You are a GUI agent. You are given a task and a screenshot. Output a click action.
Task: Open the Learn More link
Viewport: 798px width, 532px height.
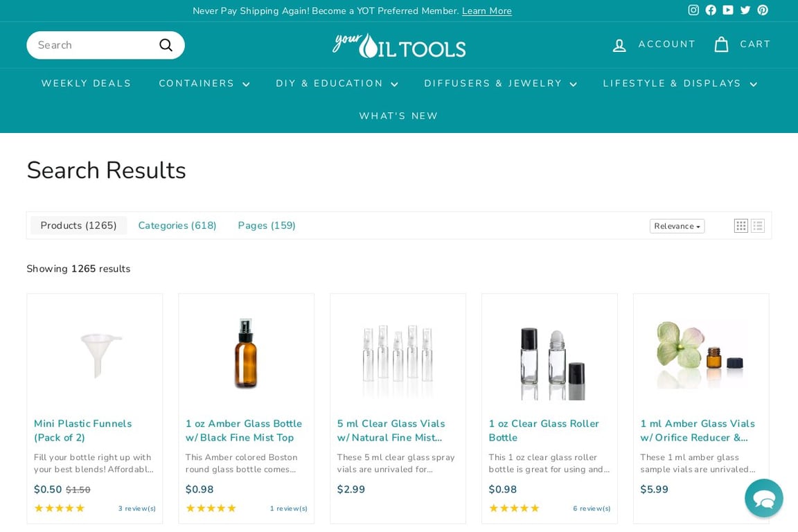[486, 10]
